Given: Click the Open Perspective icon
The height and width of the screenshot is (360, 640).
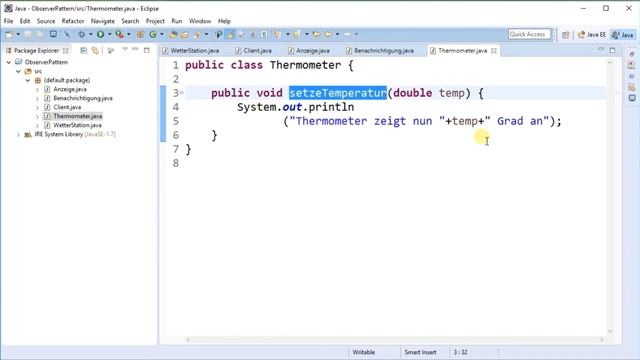Looking at the screenshot, I should tap(565, 35).
